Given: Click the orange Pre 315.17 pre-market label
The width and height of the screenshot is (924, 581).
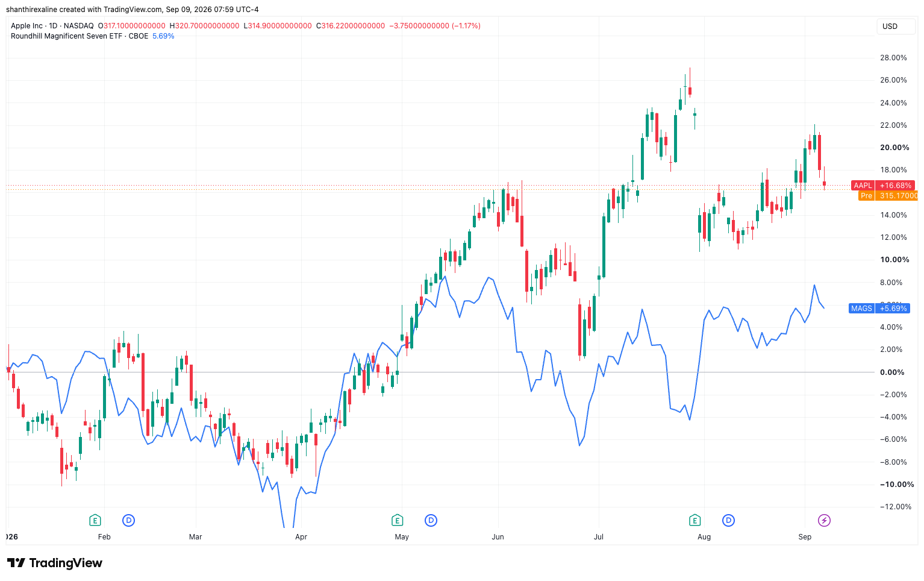Looking at the screenshot, I should [888, 196].
